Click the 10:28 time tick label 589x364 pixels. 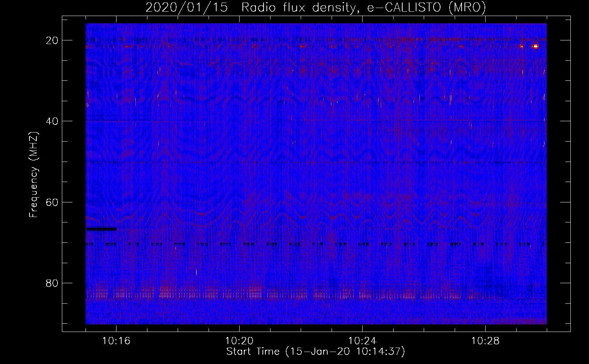(x=485, y=341)
